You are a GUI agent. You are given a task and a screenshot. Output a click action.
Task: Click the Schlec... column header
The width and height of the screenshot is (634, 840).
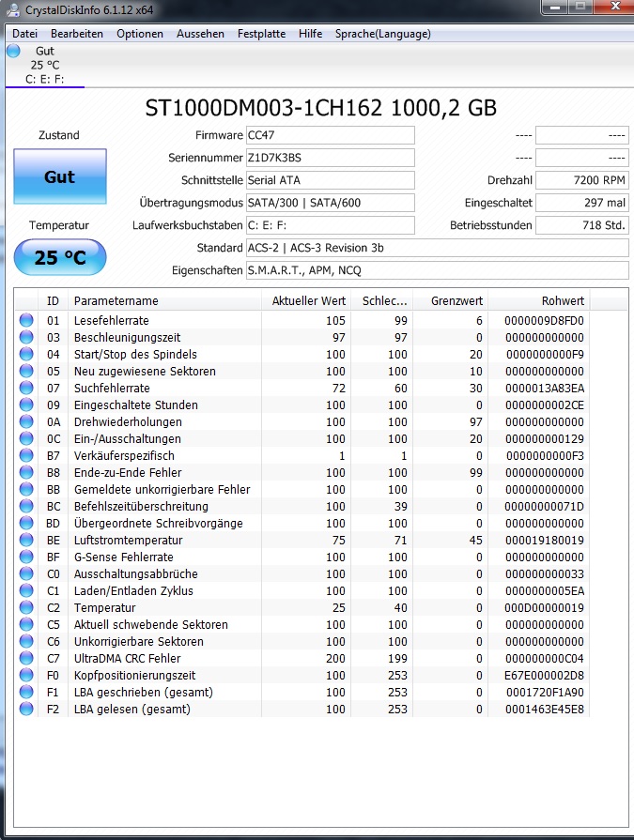click(382, 300)
